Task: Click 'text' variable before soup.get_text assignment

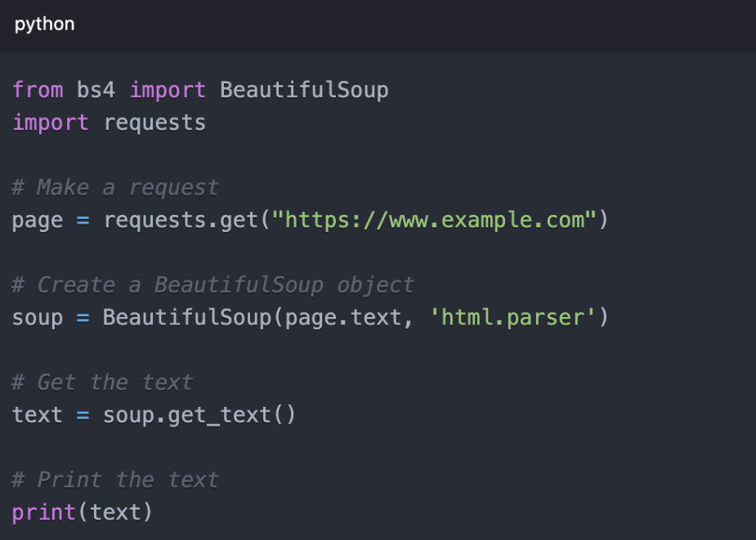Action: [x=38, y=415]
